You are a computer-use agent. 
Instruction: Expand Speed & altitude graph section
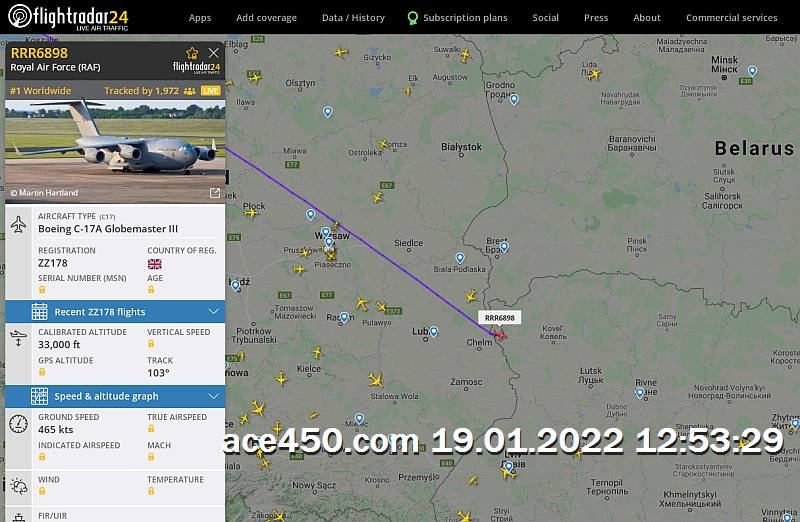[115, 396]
